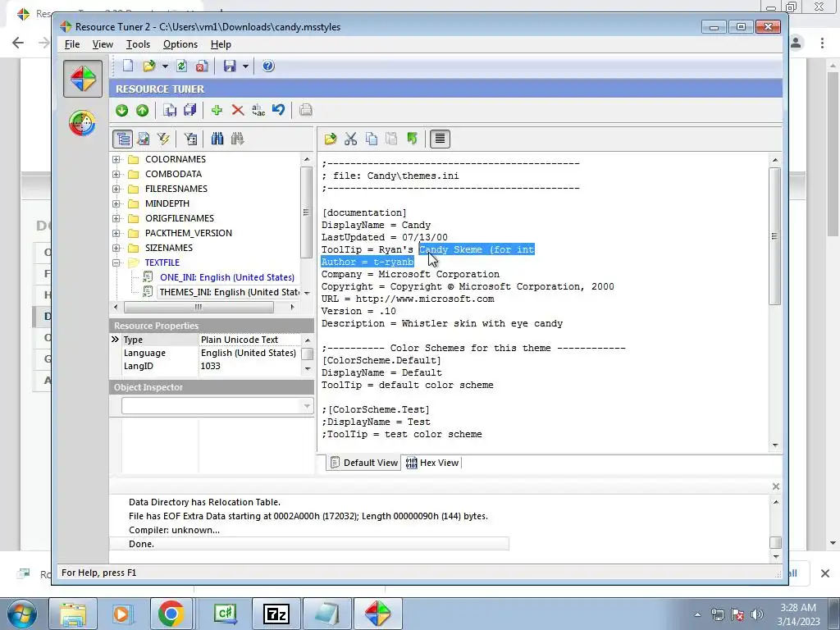
Task: Click the green Apply changes arrow icon
Action: point(412,139)
